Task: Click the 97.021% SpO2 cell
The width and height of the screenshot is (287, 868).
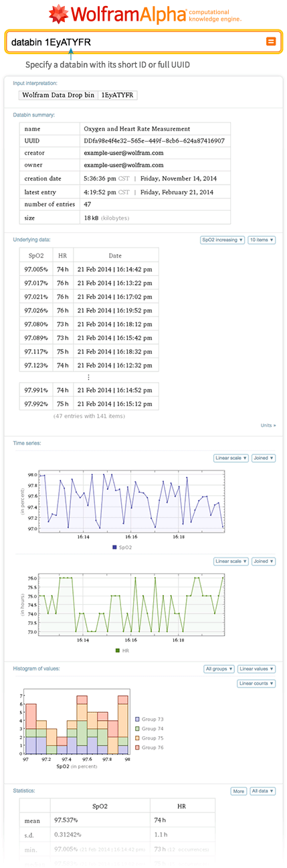Action: pyautogui.click(x=36, y=296)
